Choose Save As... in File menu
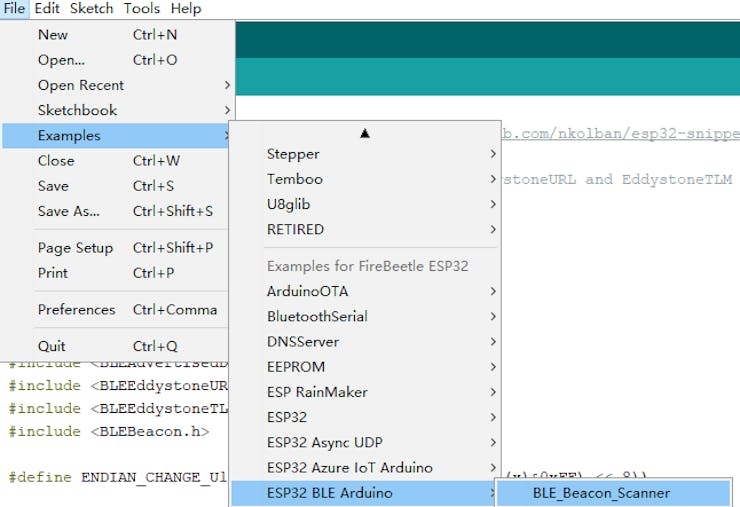This screenshot has height=507, width=740. coord(116,211)
